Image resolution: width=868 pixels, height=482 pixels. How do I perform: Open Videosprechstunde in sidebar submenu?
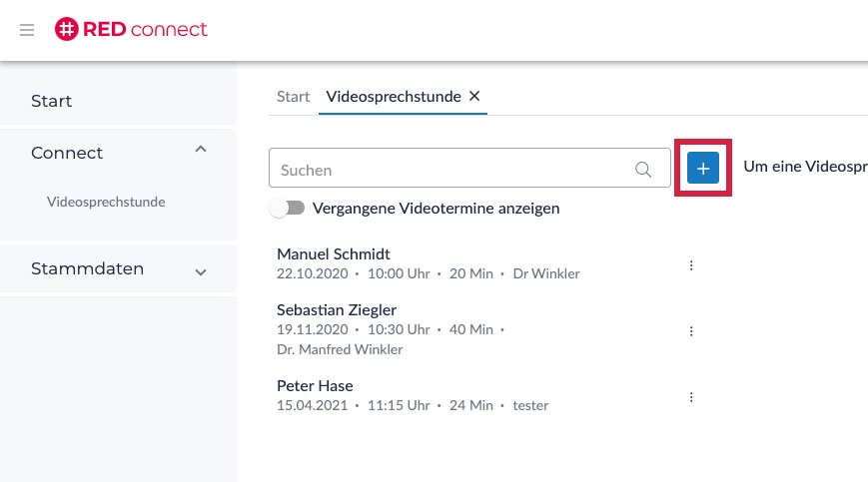click(x=106, y=202)
